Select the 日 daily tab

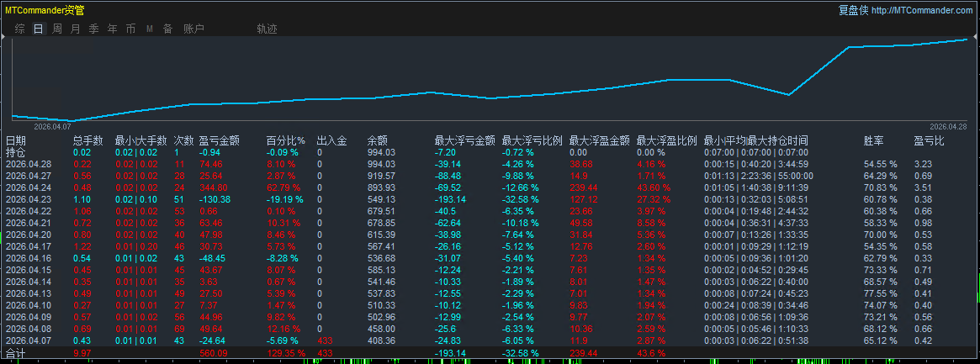tap(39, 29)
